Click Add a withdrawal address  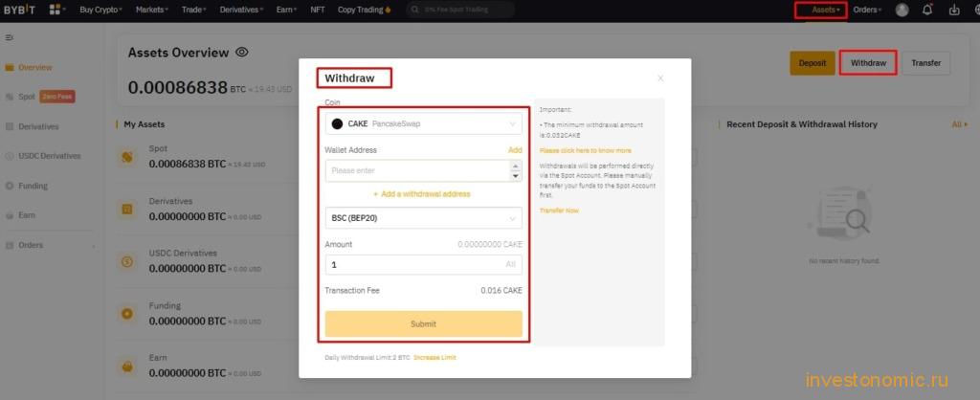tap(422, 194)
